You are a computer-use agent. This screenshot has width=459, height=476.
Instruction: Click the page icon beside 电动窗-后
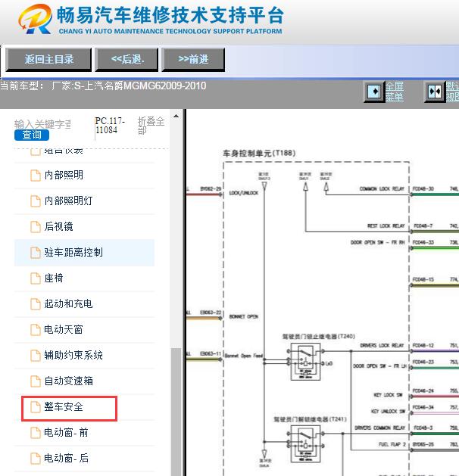[x=36, y=458]
